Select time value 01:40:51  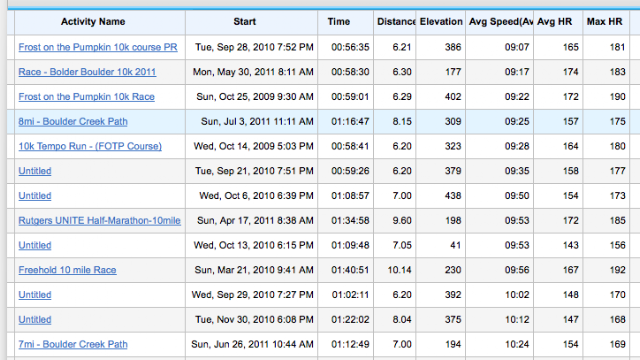[x=350, y=270]
